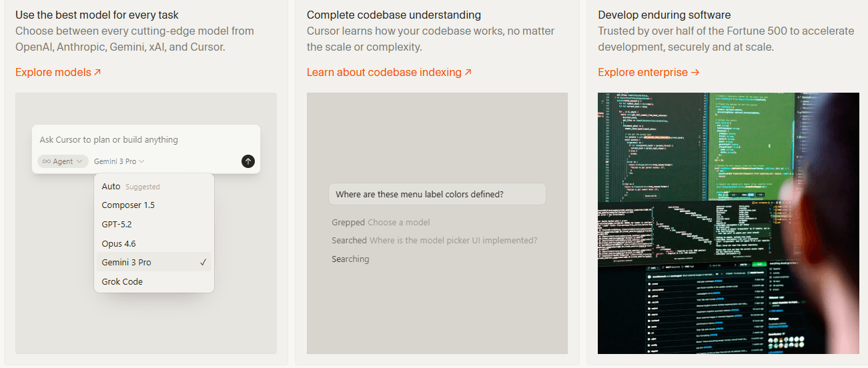The image size is (868, 368).
Task: Pick GPT-5.2 in the model list
Action: pyautogui.click(x=117, y=225)
